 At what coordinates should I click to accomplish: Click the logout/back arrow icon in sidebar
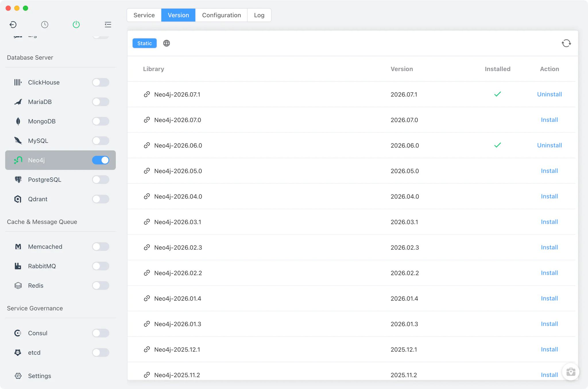click(13, 25)
